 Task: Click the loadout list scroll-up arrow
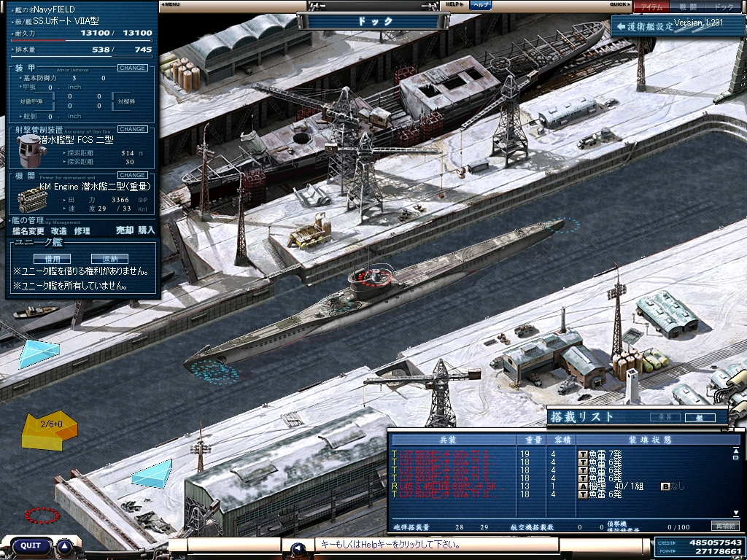click(736, 451)
